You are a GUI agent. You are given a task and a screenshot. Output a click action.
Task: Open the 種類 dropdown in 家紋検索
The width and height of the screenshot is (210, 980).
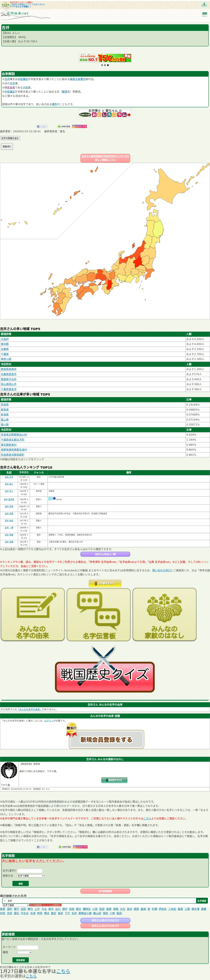24,952
